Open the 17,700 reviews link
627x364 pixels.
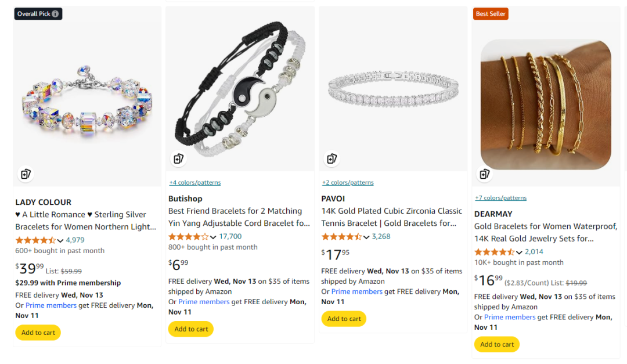(x=230, y=236)
